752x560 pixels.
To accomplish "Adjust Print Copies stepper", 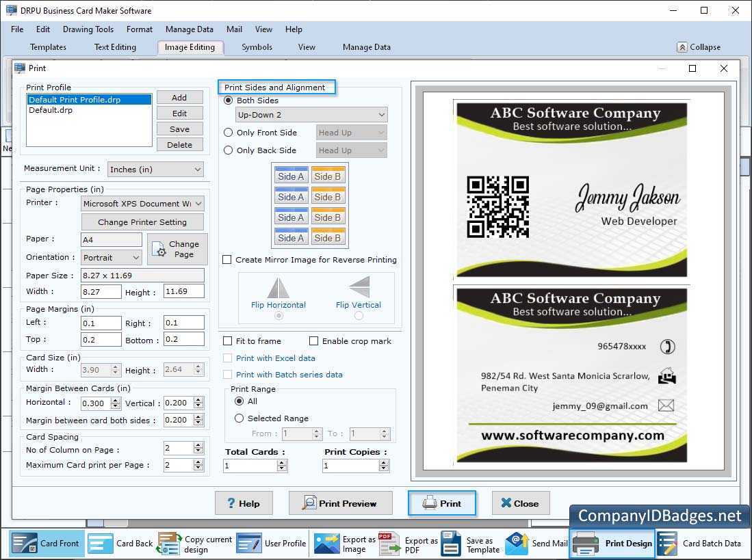I will pyautogui.click(x=384, y=466).
